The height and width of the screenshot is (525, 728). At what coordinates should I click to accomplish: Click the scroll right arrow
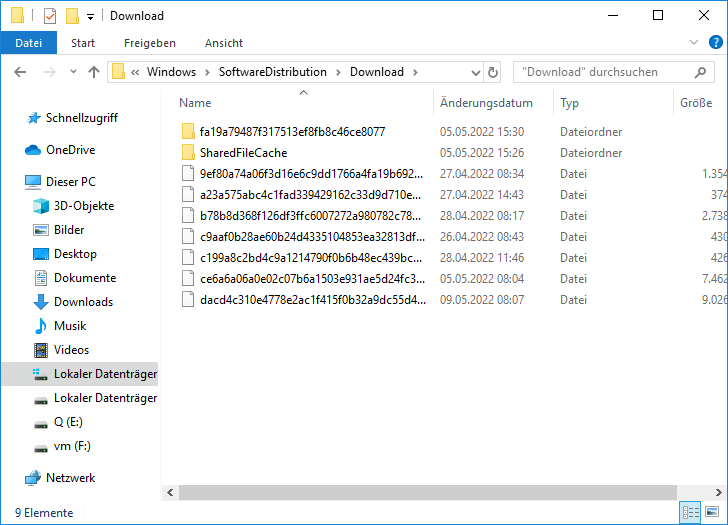click(x=718, y=493)
